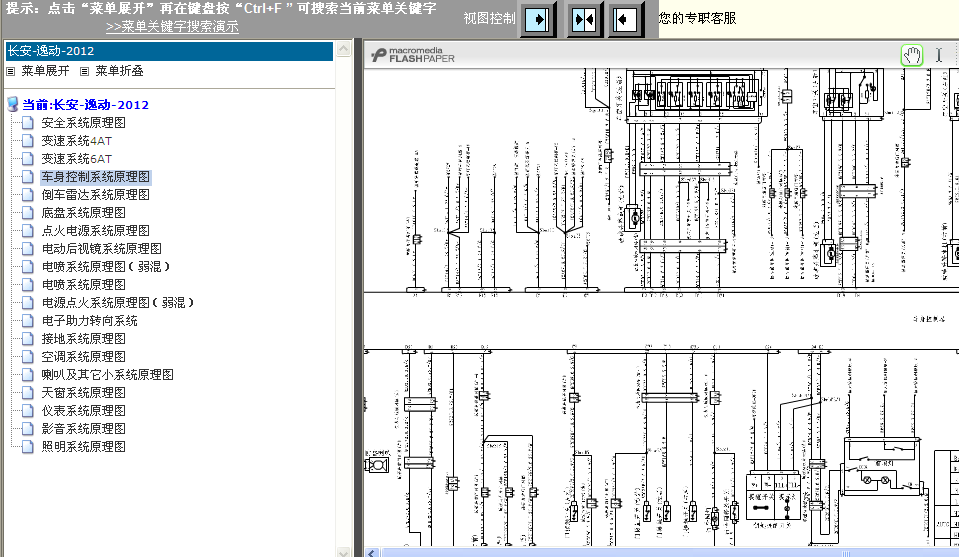The height and width of the screenshot is (557, 959).
Task: Click the left panel scrollbar up arrow
Action: tap(345, 48)
